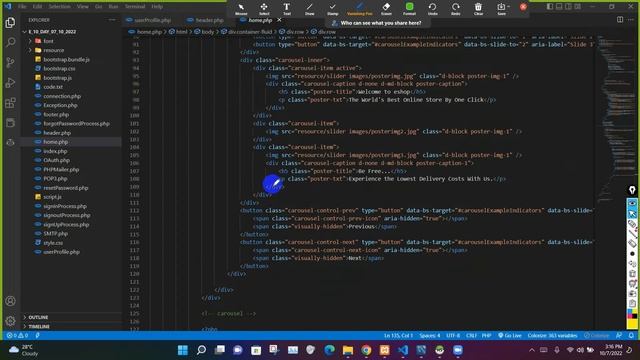Click the Who can see what you share here link
This screenshot has width=640, height=360.
click(x=381, y=23)
